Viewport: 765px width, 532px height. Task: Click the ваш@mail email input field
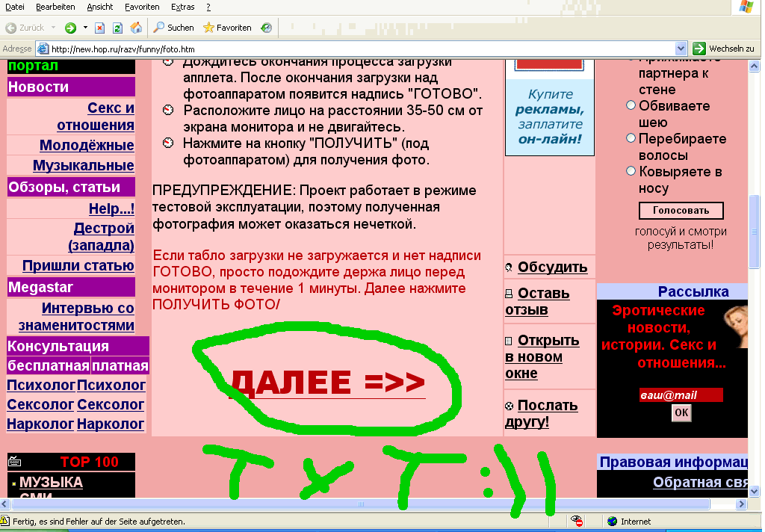pos(681,395)
